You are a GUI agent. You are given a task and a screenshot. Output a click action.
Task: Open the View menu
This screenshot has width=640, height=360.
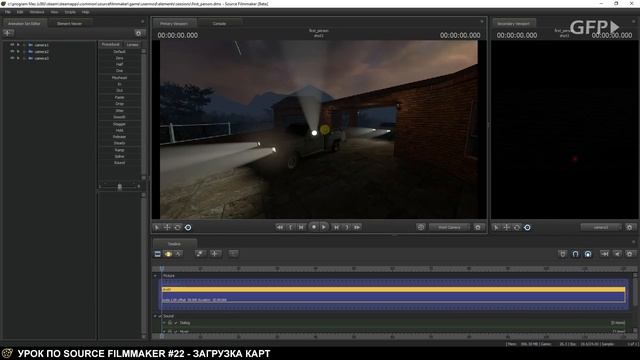[x=54, y=12]
